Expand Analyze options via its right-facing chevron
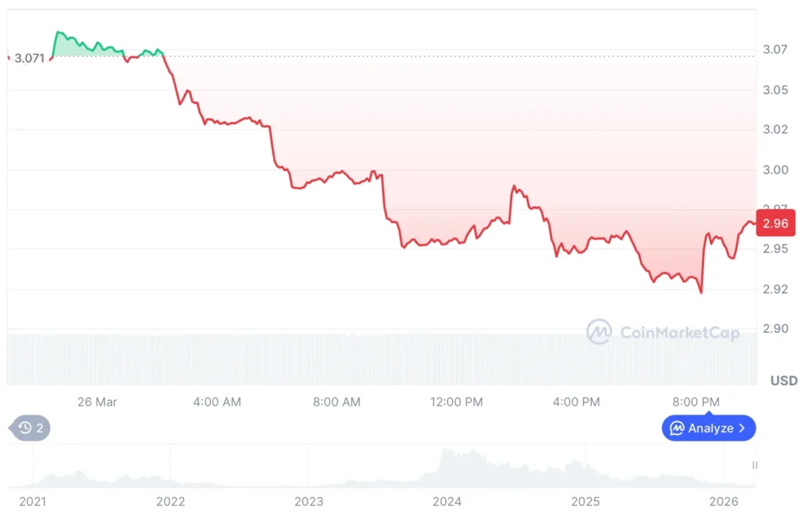Viewport: 812px width, 520px height. pyautogui.click(x=741, y=428)
